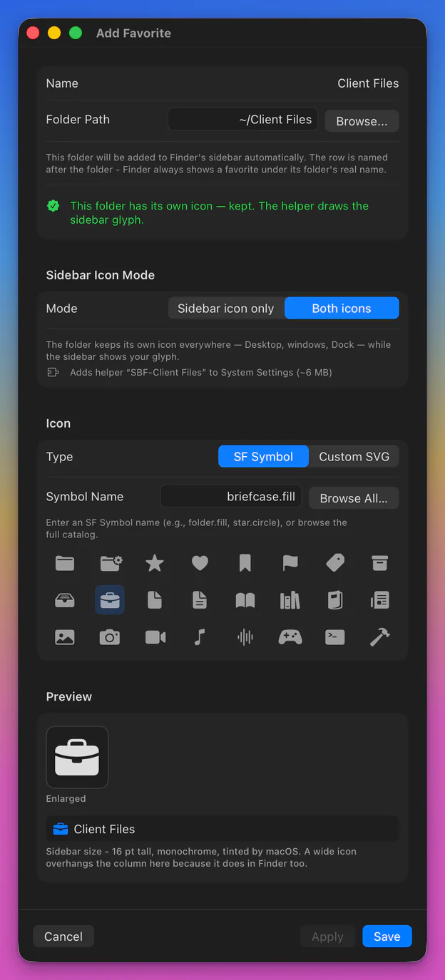Screen dimensions: 445x980
Task: Select the video camera symbol
Action: (155, 637)
